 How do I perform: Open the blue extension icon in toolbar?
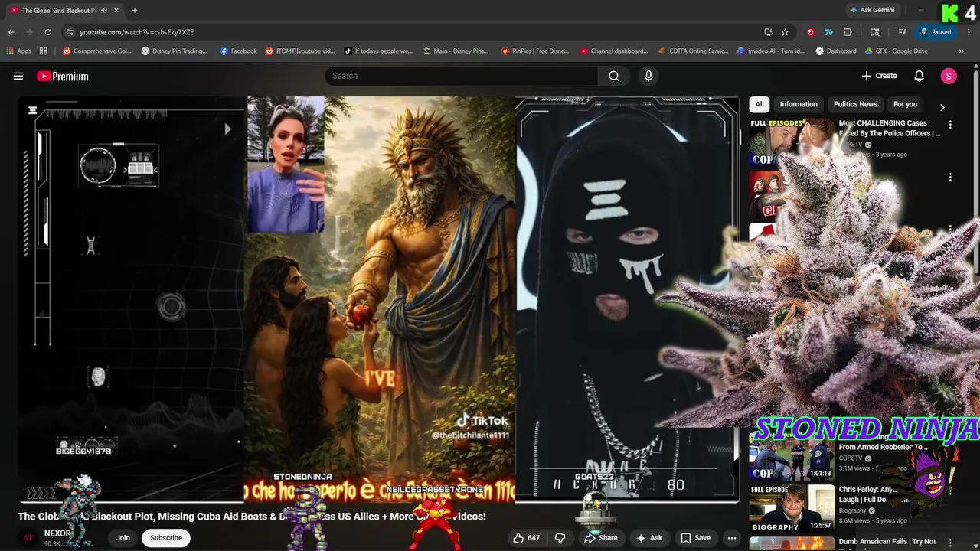coord(828,32)
